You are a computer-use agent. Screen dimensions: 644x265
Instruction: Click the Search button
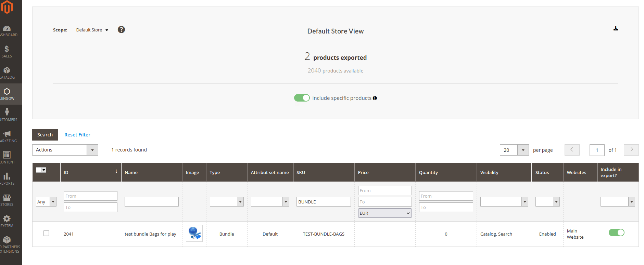[45, 135]
